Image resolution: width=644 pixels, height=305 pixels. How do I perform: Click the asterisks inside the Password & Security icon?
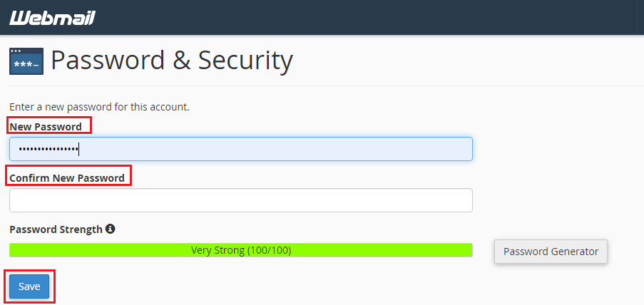[23, 65]
